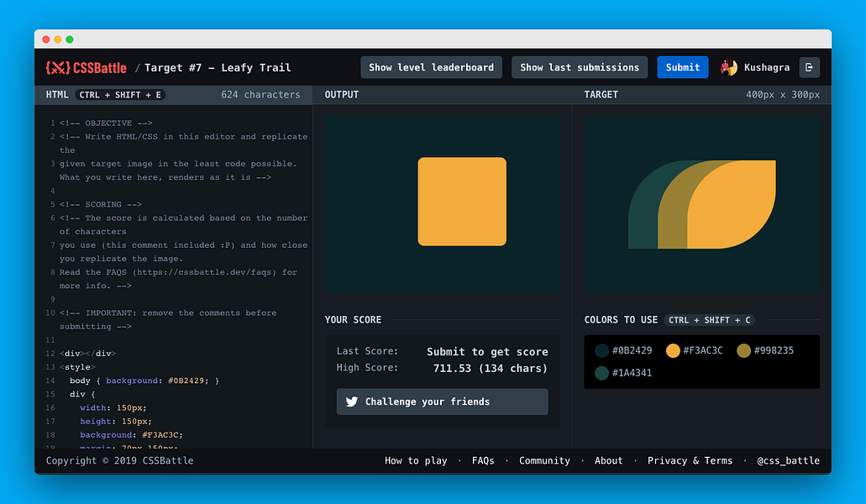Open Show level leaderboard
Screen dimensions: 866x504
tap(431, 67)
